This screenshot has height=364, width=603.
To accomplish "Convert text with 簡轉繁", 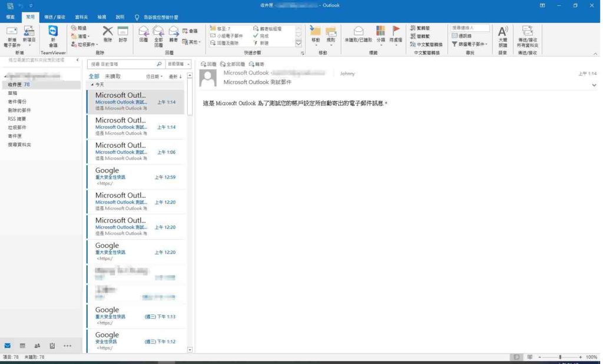I will pyautogui.click(x=420, y=36).
